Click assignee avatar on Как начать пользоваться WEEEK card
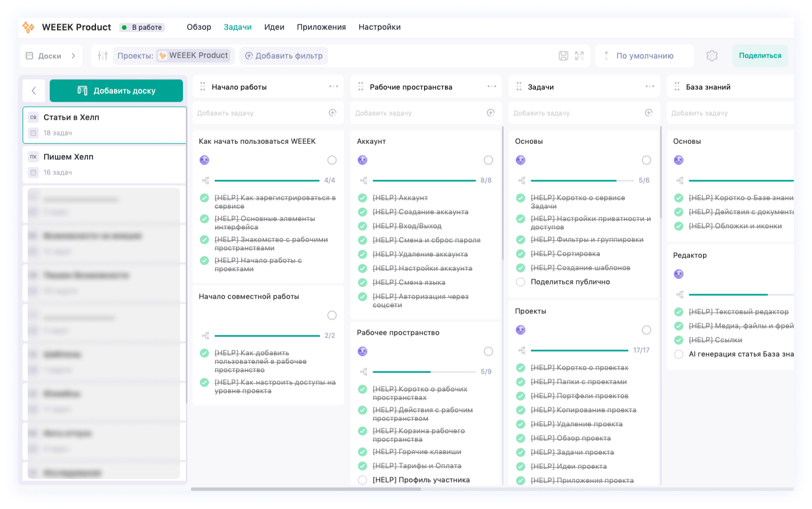Viewport: 812px width, 509px height. (x=204, y=160)
